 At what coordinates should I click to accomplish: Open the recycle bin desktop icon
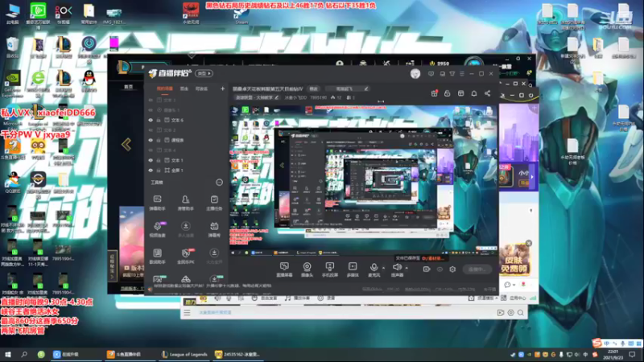(12, 47)
